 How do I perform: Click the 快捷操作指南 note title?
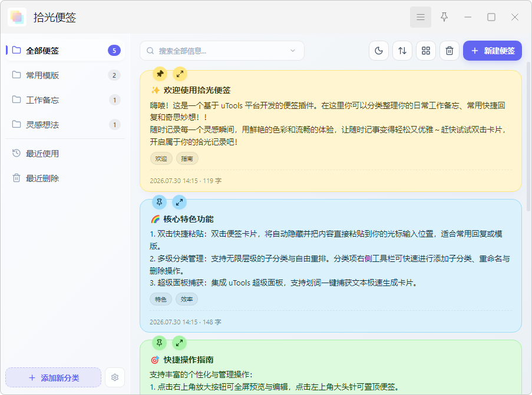coord(189,360)
